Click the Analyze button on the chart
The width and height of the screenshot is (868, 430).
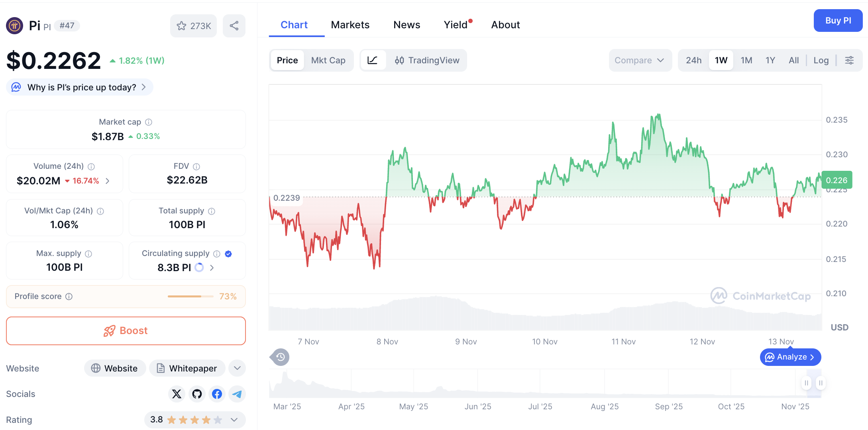pyautogui.click(x=790, y=357)
